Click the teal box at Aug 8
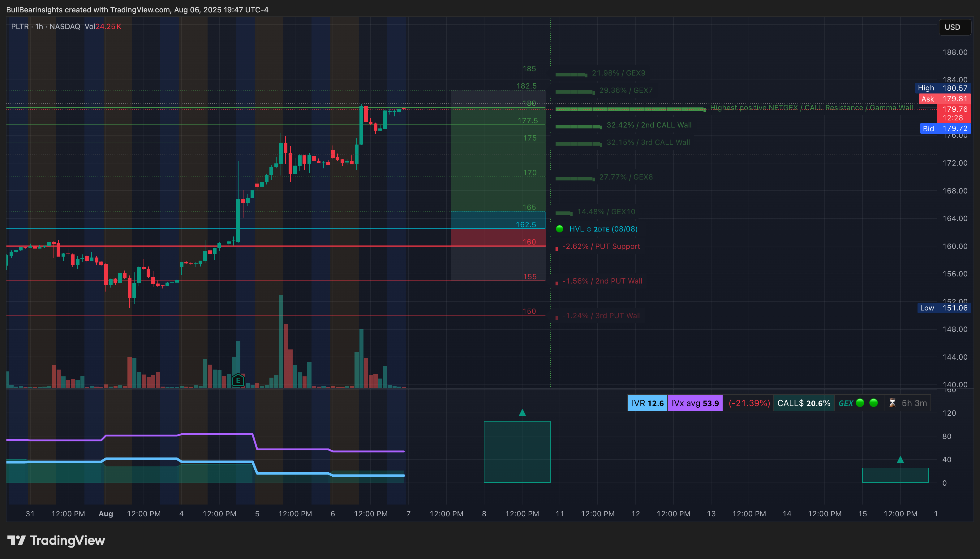The width and height of the screenshot is (980, 559). click(517, 452)
